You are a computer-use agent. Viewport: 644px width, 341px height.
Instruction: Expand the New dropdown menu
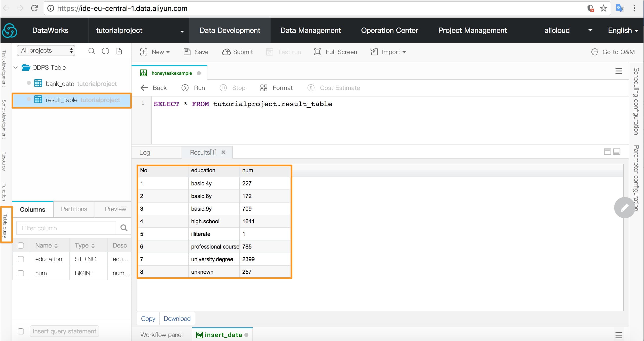click(155, 52)
